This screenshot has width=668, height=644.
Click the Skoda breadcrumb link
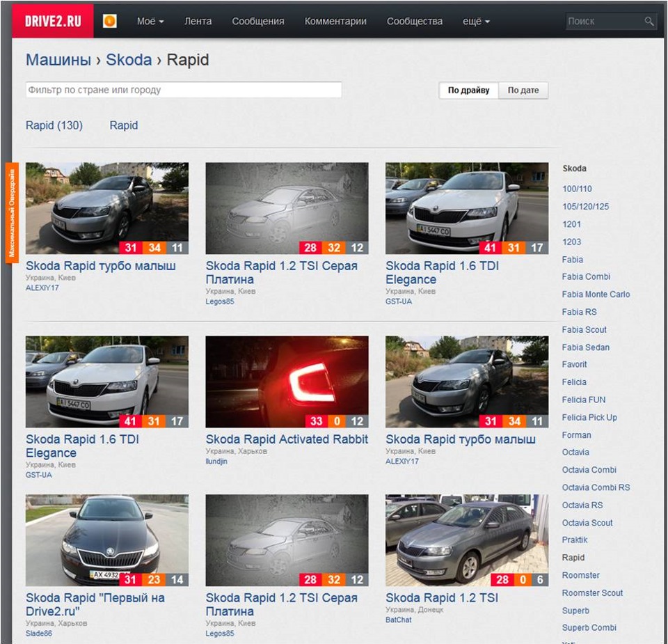point(129,60)
